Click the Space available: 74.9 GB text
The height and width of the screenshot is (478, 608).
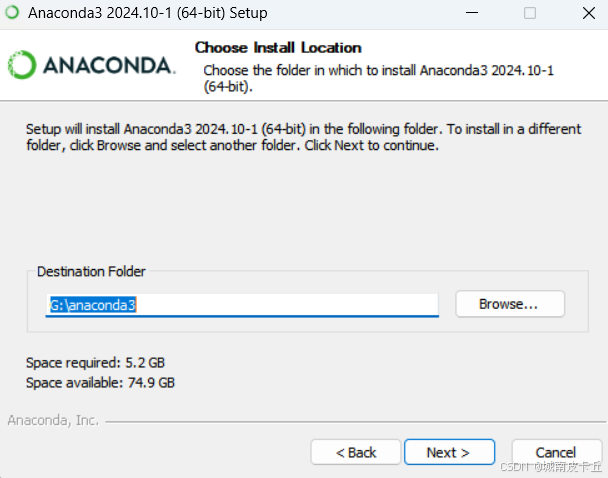(100, 383)
